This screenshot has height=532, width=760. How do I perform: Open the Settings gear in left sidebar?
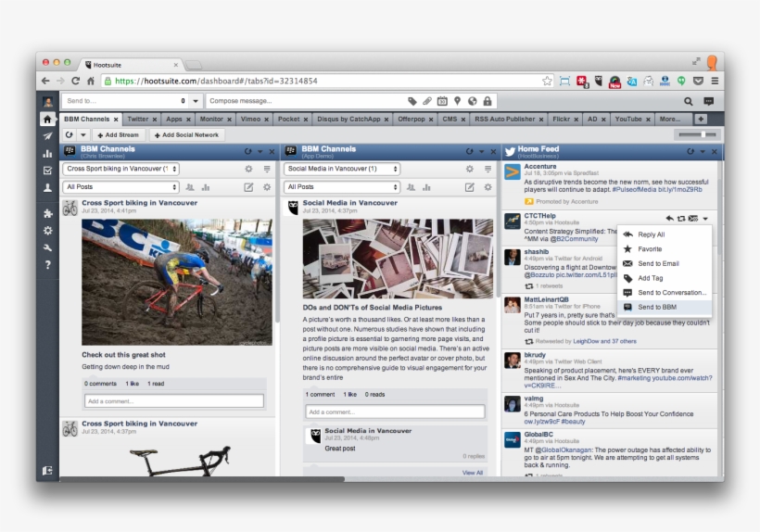(47, 231)
